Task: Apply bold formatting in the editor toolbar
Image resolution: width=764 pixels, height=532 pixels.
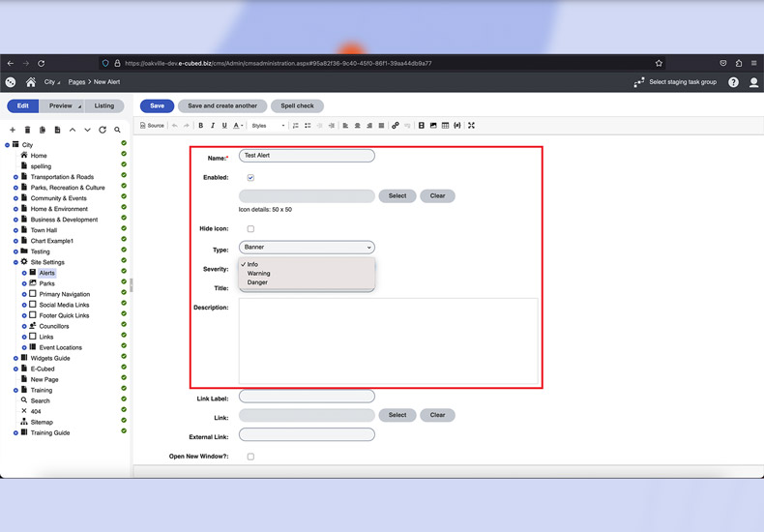Action: click(201, 126)
